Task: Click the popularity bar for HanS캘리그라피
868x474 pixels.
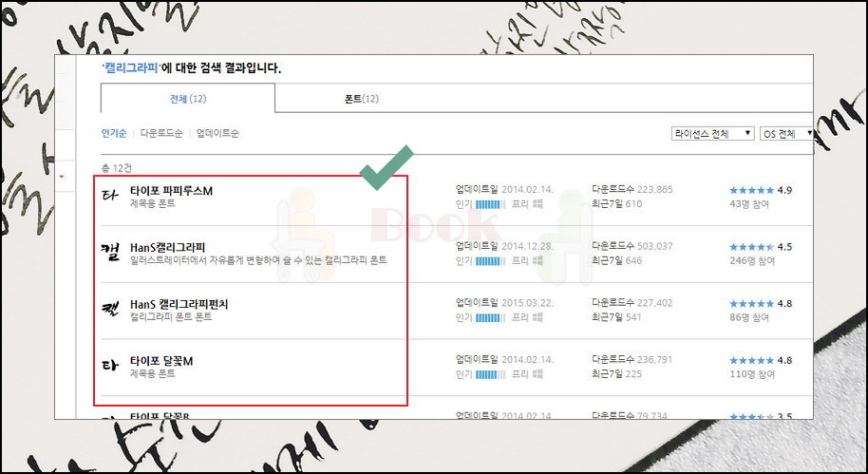Action: click(x=490, y=261)
